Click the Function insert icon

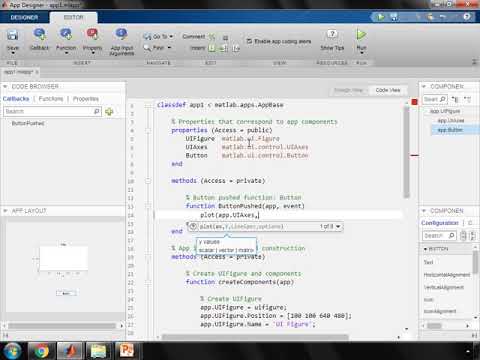coord(66,34)
